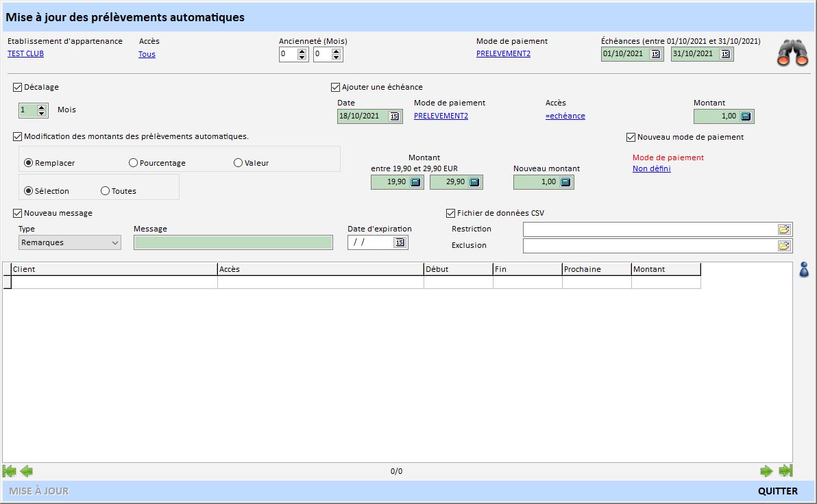Toggle the Fichier de données CSV checkbox

(451, 213)
